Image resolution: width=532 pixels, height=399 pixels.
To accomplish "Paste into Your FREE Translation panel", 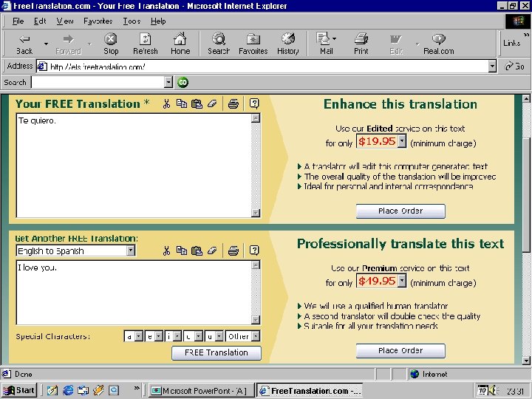I will point(197,104).
